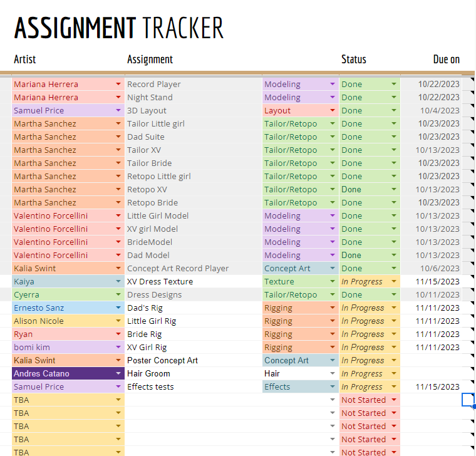The image size is (476, 456).
Task: Open status dropdown for Night Stand row
Action: [394, 98]
